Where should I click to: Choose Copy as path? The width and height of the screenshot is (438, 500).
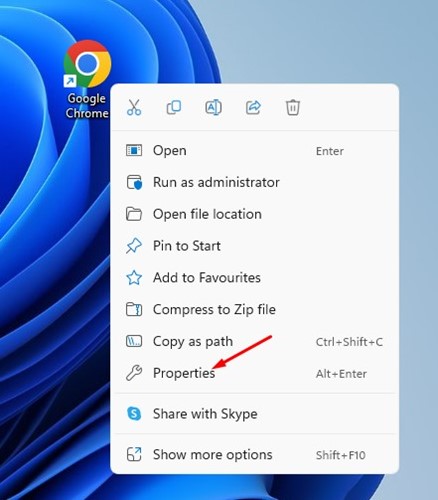pos(254,341)
